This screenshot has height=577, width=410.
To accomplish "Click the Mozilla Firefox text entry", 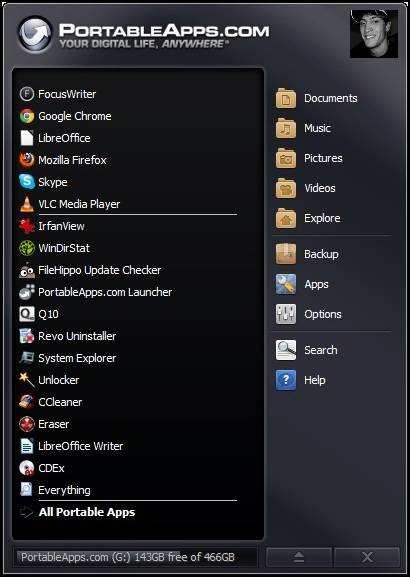I will pos(73,160).
